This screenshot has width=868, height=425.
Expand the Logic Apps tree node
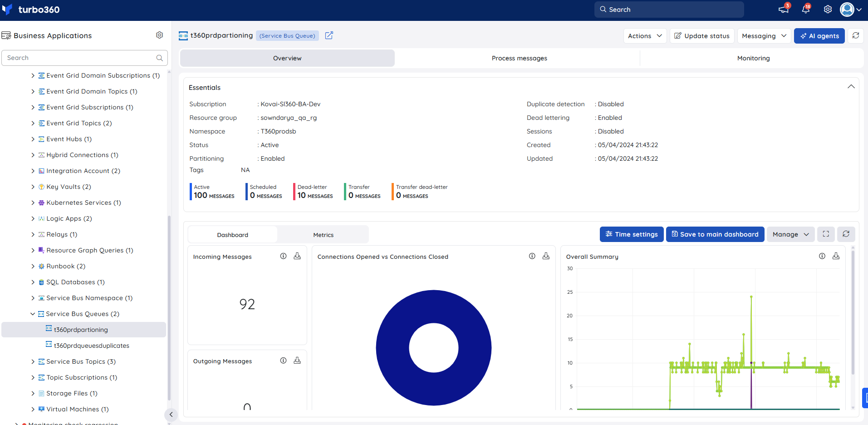pyautogui.click(x=33, y=218)
